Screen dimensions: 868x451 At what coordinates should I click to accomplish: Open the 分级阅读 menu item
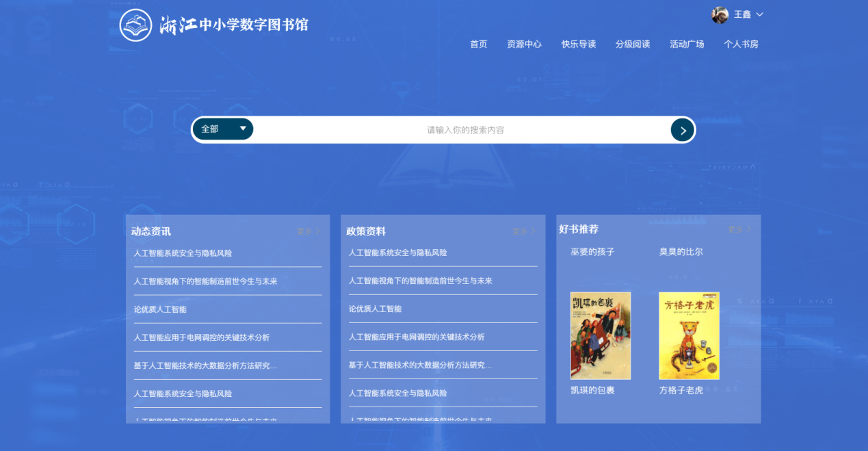[633, 44]
